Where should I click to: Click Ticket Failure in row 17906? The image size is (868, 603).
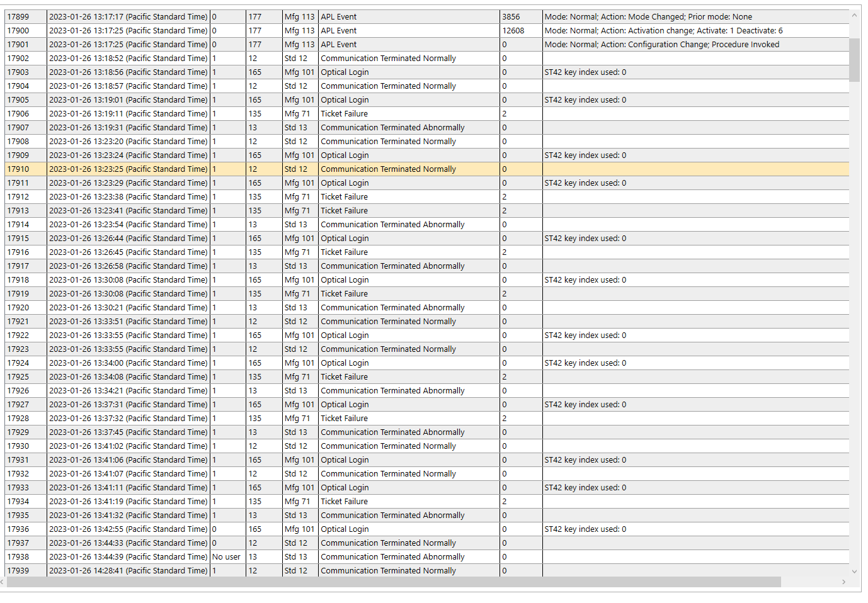click(x=344, y=114)
